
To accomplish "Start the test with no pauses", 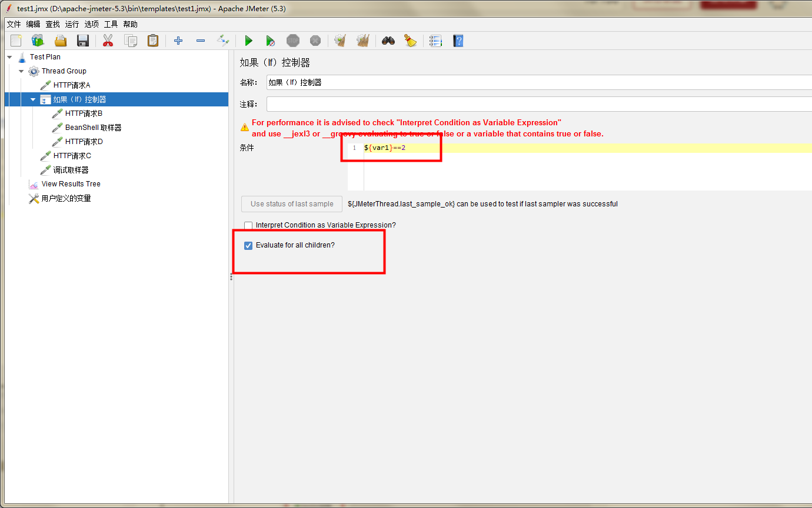I will coord(271,41).
